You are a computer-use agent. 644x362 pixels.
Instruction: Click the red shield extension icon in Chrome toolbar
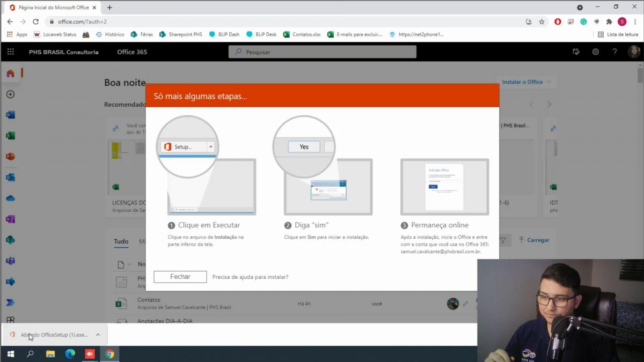pos(558,22)
